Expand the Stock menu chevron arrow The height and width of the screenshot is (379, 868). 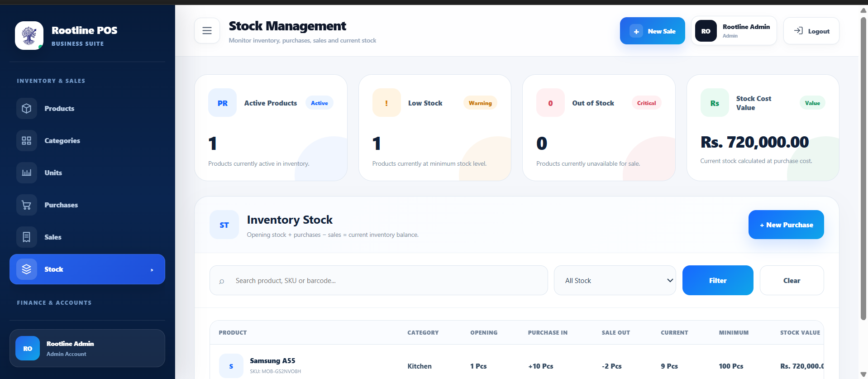click(152, 270)
